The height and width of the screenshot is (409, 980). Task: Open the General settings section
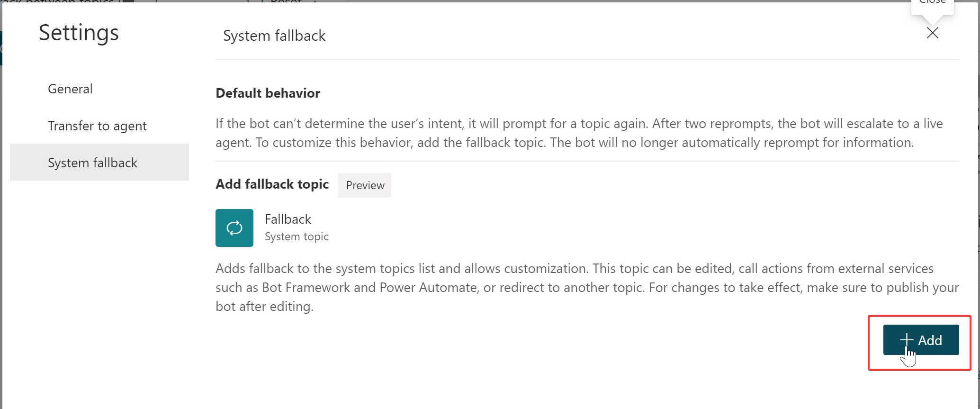(x=70, y=89)
